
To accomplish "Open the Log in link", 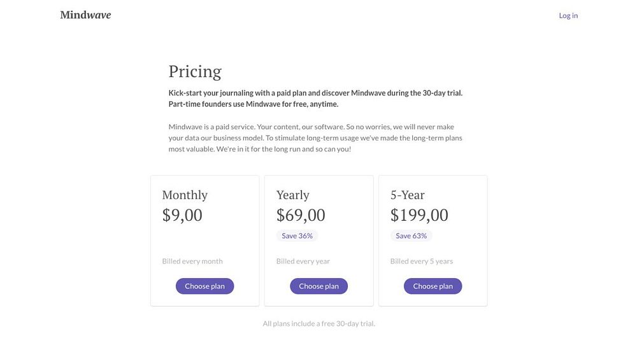I will [x=568, y=15].
